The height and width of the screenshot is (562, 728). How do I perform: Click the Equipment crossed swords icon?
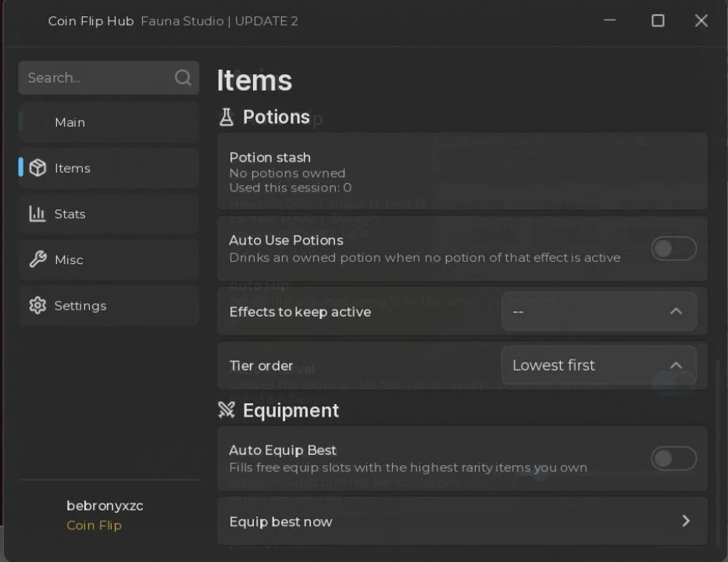click(x=227, y=410)
